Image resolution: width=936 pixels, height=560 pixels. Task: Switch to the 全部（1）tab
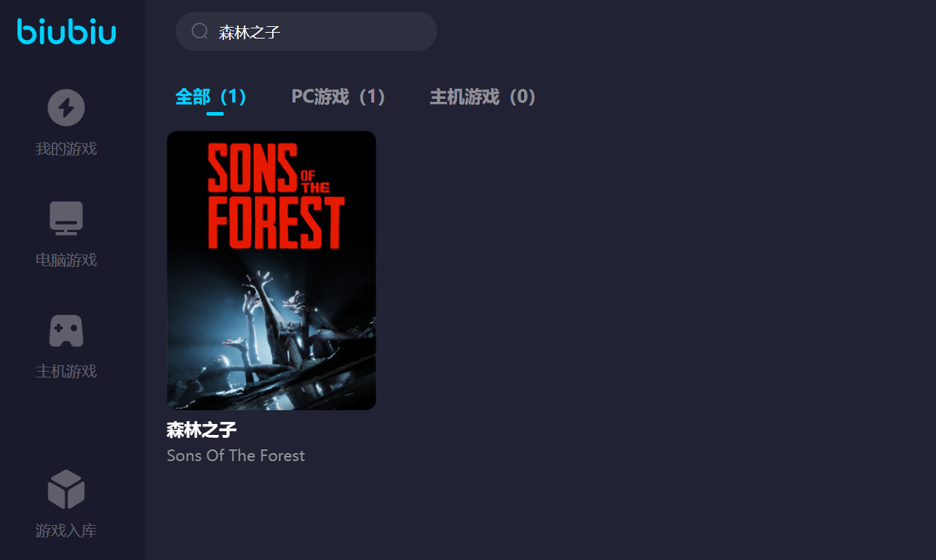tap(212, 97)
